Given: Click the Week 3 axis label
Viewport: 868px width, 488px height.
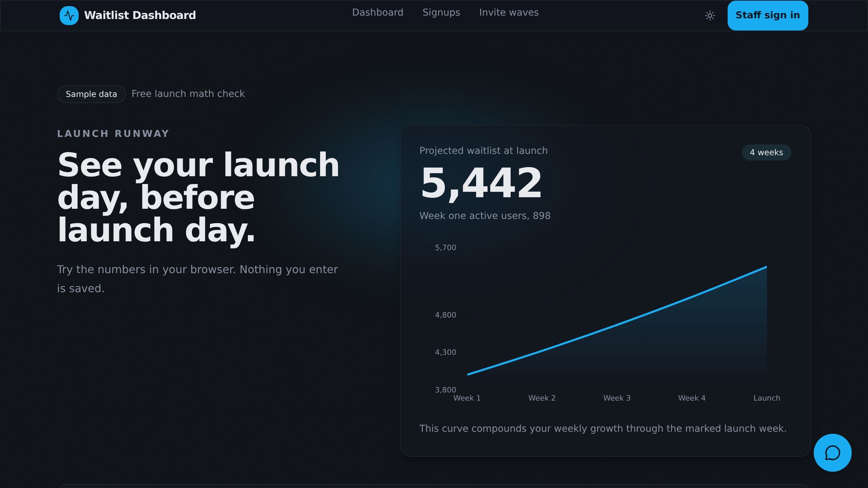Looking at the screenshot, I should 617,398.
